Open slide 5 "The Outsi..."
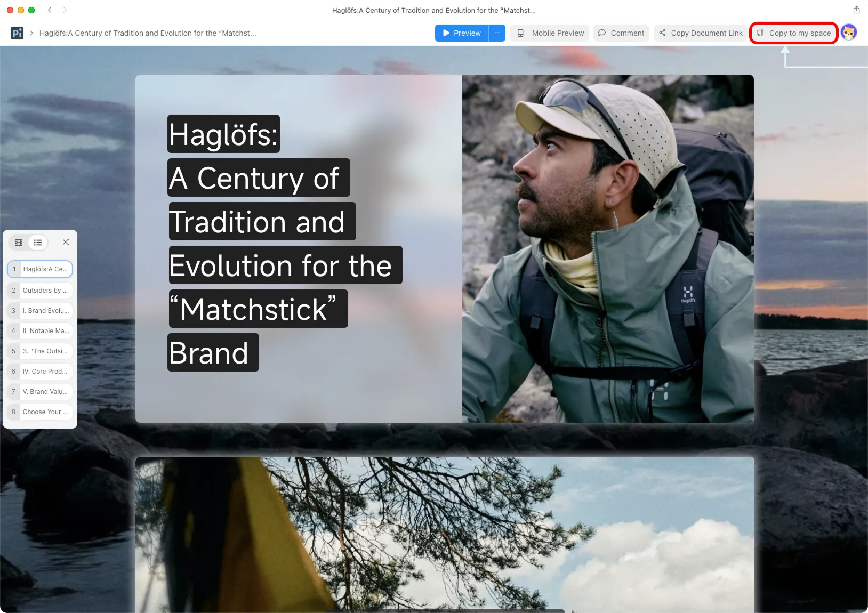The width and height of the screenshot is (868, 613). pos(40,351)
